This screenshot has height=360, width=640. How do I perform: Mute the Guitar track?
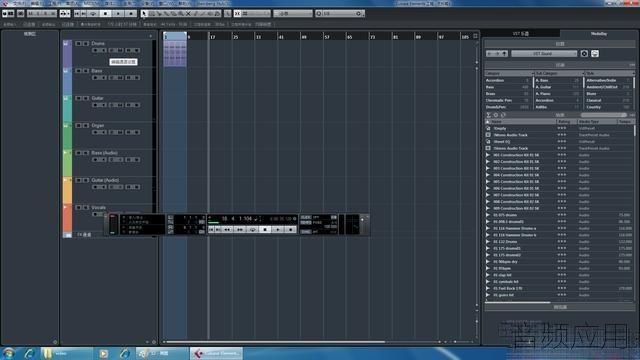pyautogui.click(x=78, y=98)
